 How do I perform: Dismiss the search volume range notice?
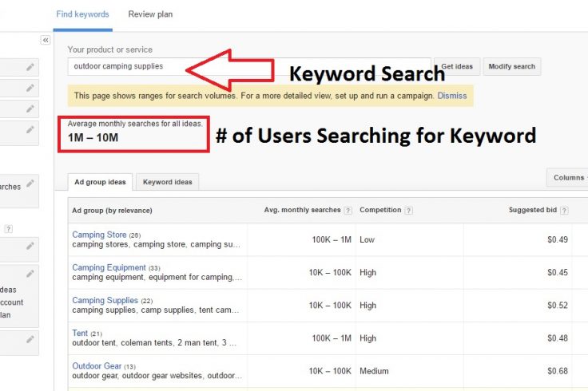coord(452,96)
